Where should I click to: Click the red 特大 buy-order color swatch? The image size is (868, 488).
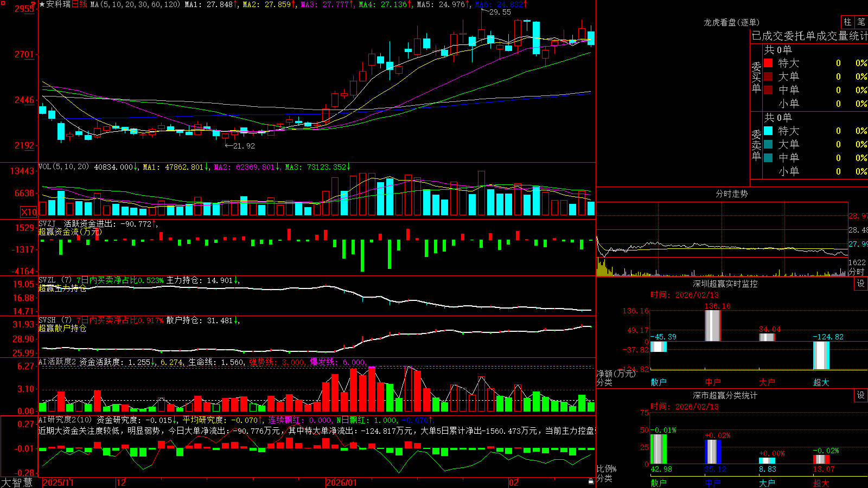[x=768, y=63]
